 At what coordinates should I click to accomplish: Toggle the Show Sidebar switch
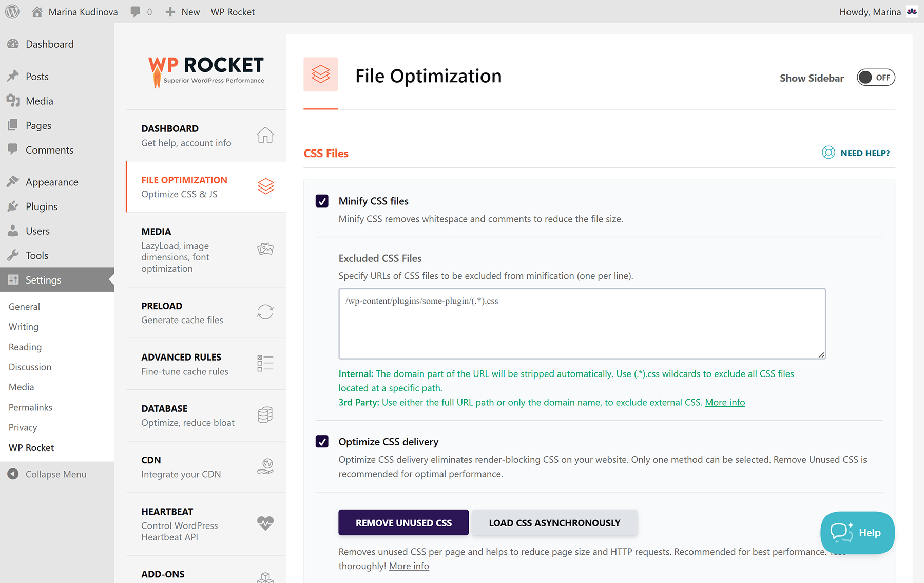(875, 78)
